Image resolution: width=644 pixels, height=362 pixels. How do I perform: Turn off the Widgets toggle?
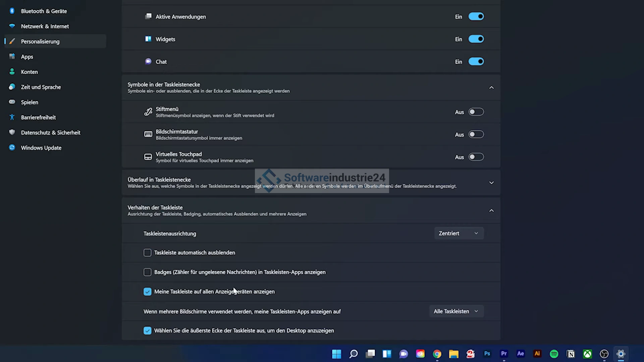point(476,39)
